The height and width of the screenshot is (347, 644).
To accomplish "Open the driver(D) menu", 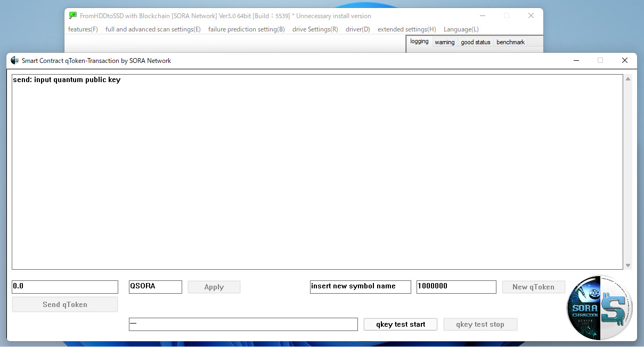I will [x=358, y=29].
